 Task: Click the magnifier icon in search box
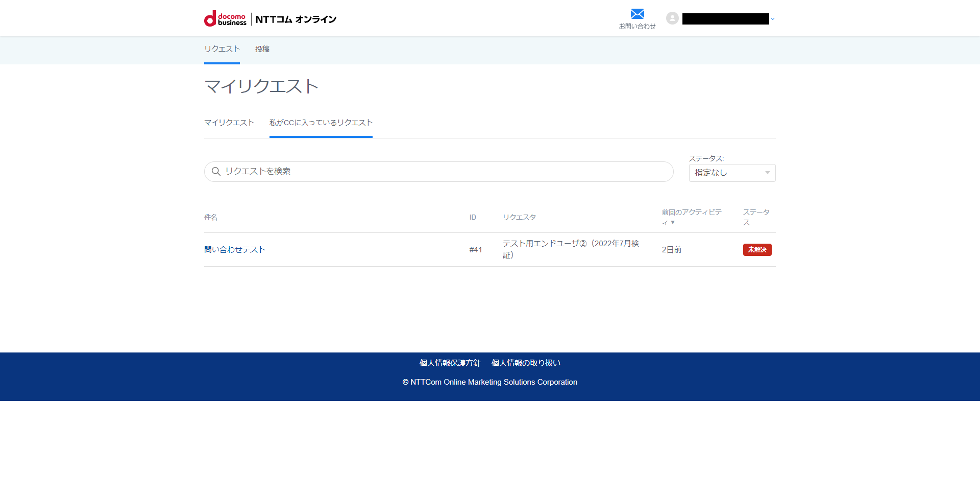(216, 172)
